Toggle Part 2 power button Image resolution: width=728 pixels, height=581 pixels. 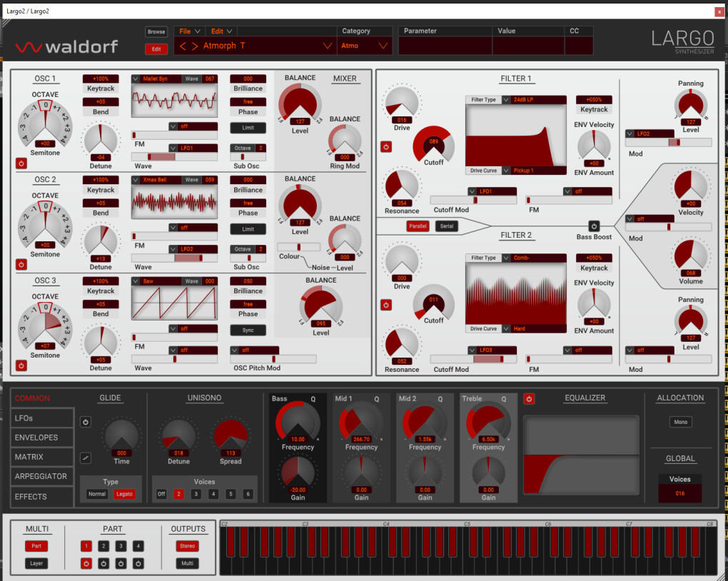[103, 563]
